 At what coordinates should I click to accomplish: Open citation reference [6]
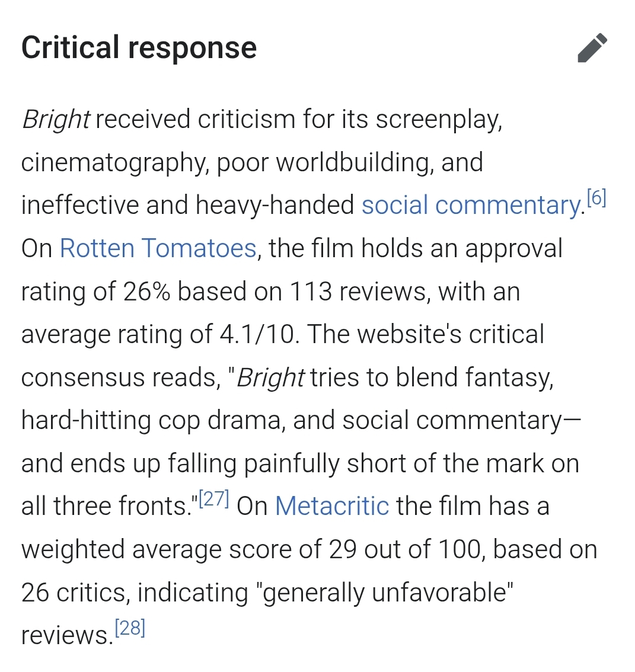596,198
